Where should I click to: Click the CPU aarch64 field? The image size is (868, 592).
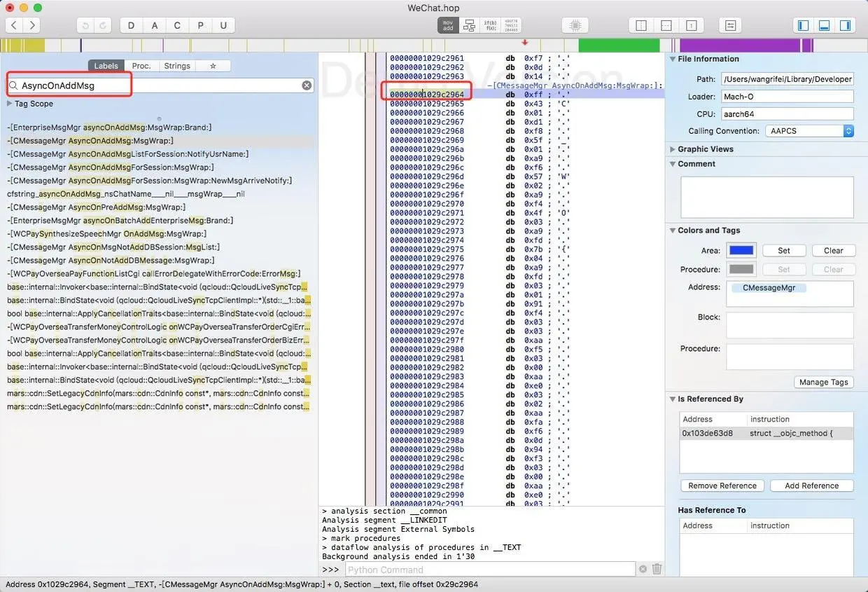pyautogui.click(x=787, y=113)
